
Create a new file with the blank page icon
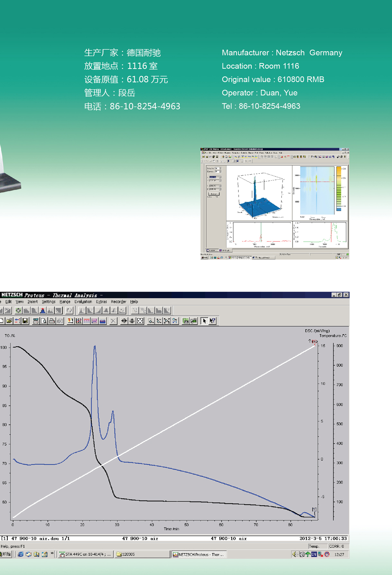(x=2, y=321)
